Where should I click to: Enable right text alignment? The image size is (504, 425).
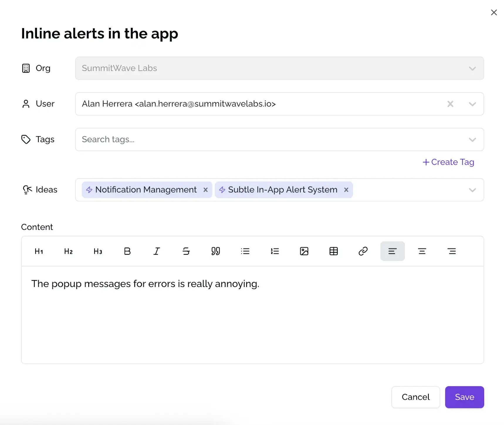452,251
